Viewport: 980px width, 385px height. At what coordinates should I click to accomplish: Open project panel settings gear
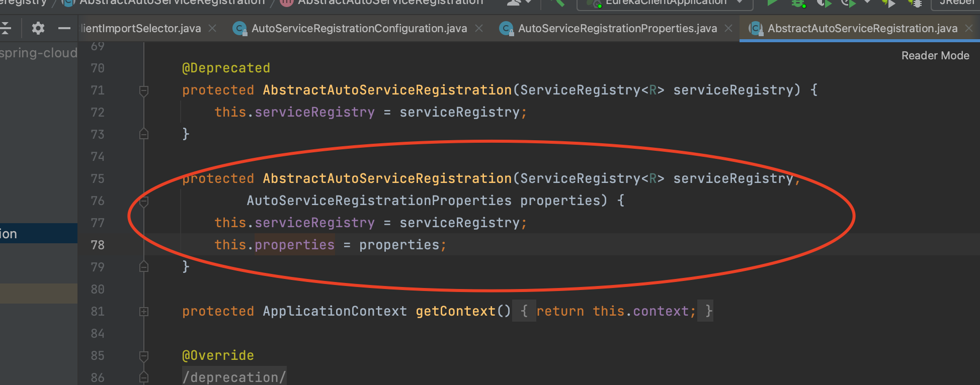pyautogui.click(x=38, y=28)
